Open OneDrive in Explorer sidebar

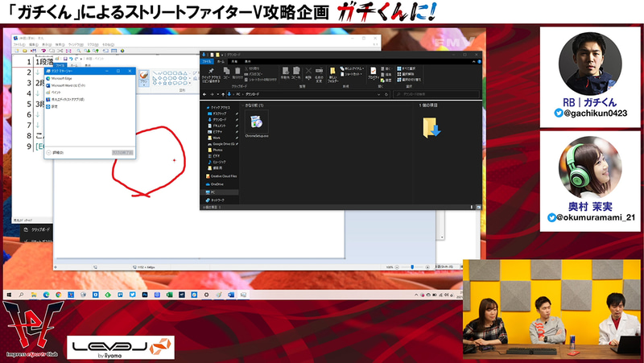point(215,184)
